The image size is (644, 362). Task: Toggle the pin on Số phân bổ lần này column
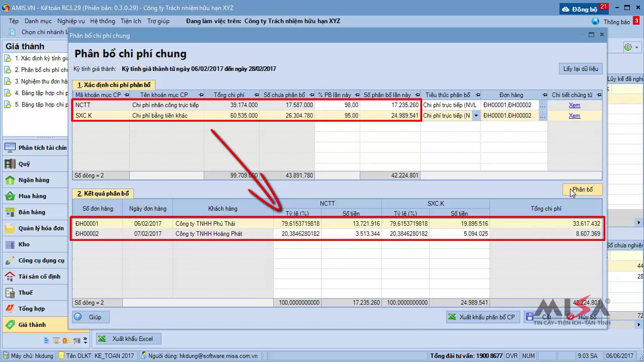coord(417,95)
